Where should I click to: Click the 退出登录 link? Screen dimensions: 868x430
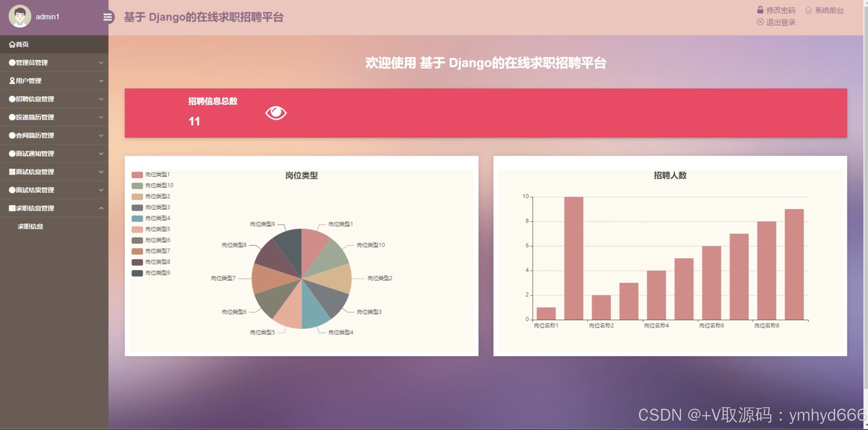780,22
